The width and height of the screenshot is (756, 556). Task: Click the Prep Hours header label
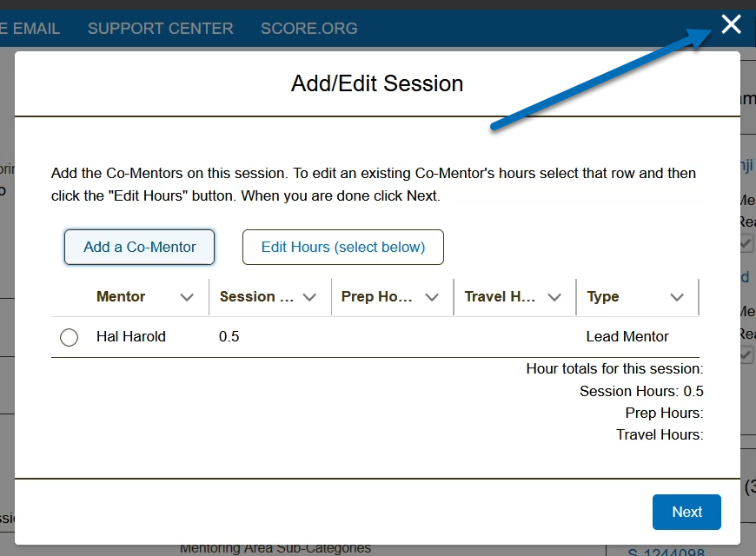(x=376, y=296)
